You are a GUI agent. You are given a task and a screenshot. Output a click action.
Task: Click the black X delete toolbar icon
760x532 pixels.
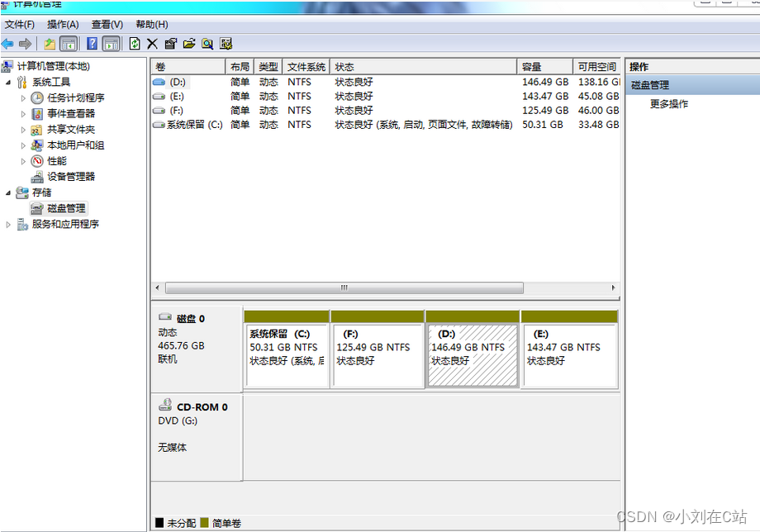click(x=152, y=44)
